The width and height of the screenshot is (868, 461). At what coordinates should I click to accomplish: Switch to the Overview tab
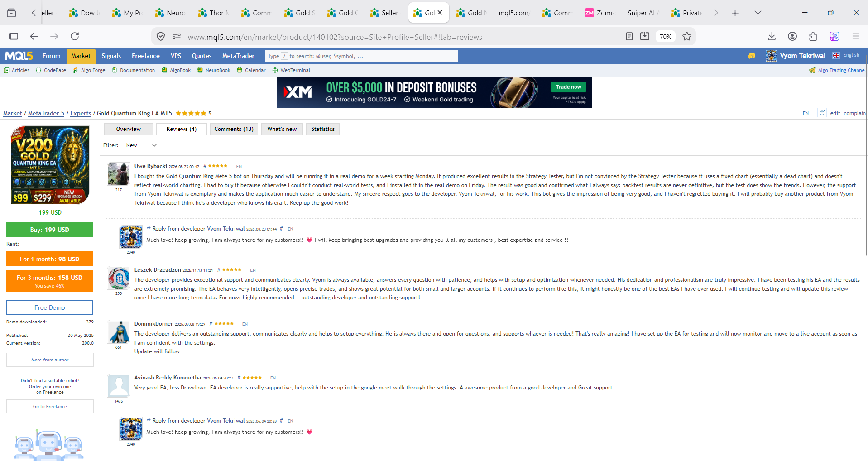129,129
